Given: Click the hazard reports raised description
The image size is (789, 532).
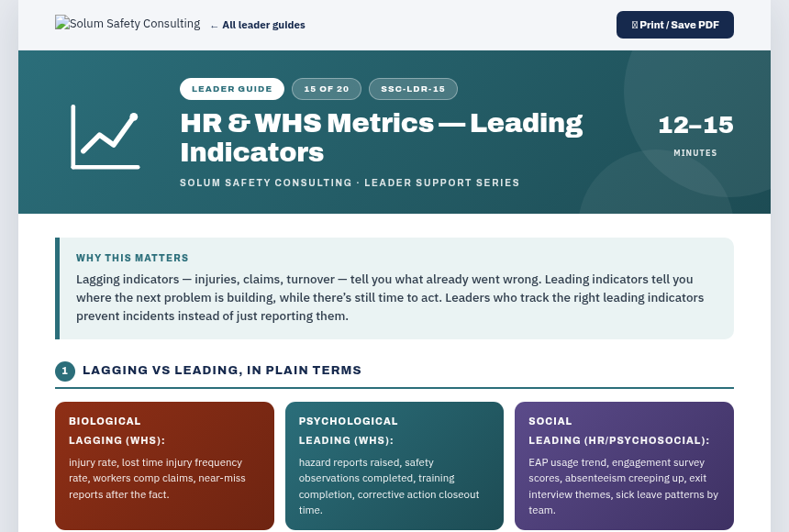Looking at the screenshot, I should (389, 486).
